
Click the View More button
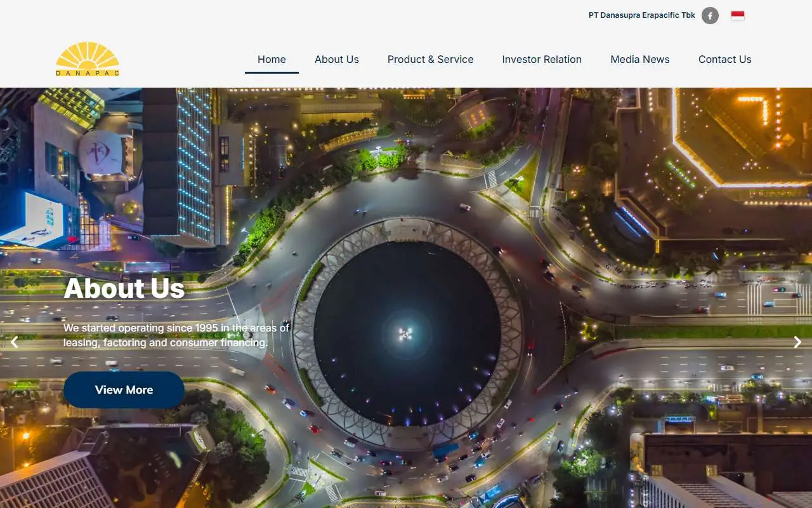point(124,390)
